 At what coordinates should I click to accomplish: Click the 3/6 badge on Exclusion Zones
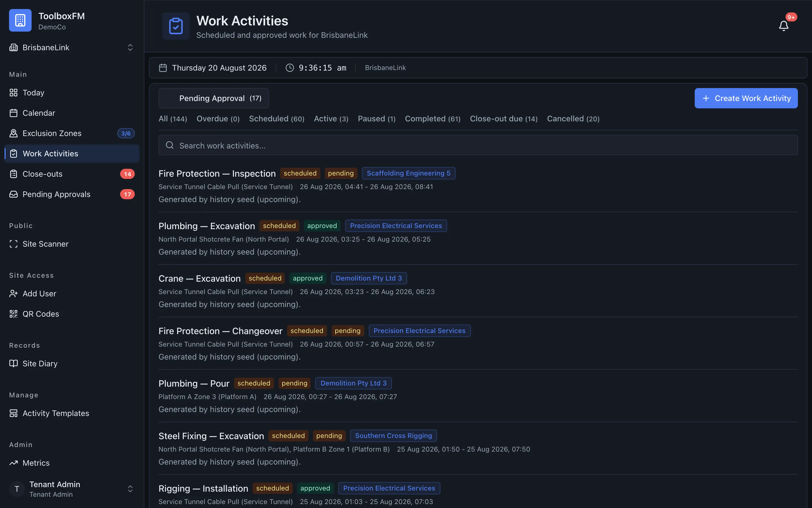click(x=126, y=133)
